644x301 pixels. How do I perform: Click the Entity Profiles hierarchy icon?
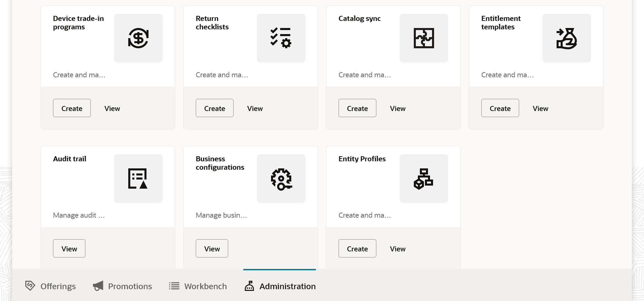424,179
